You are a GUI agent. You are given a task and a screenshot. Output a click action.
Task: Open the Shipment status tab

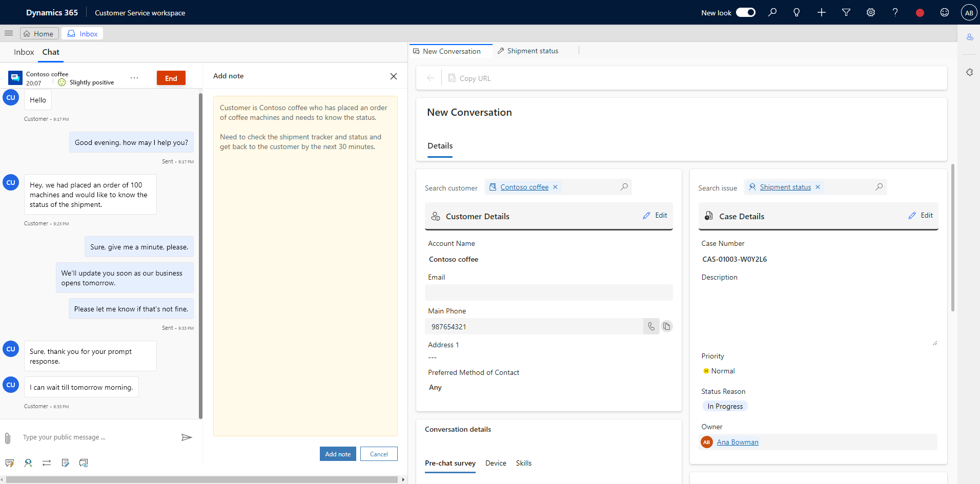click(x=528, y=51)
